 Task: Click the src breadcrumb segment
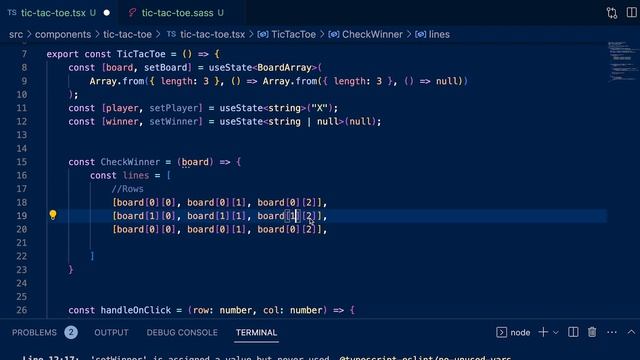[x=16, y=34]
